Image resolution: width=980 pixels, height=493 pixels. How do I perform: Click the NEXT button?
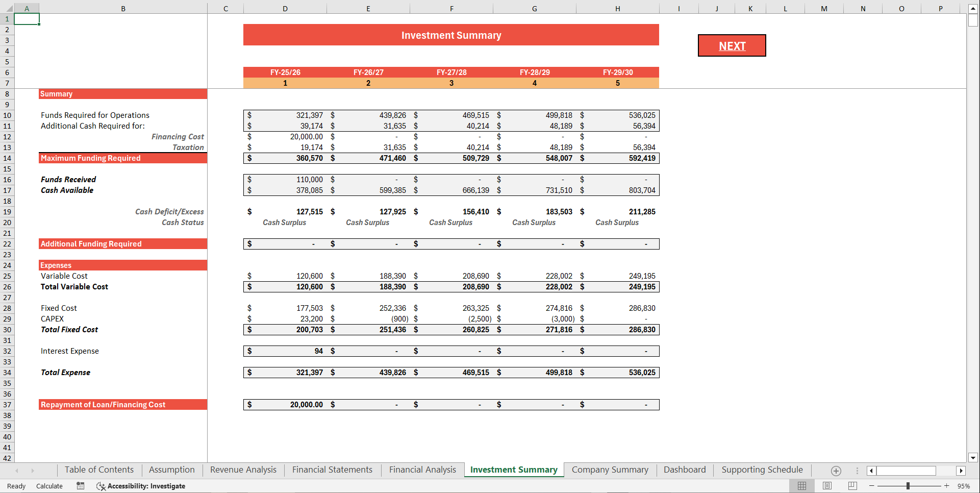tap(732, 45)
